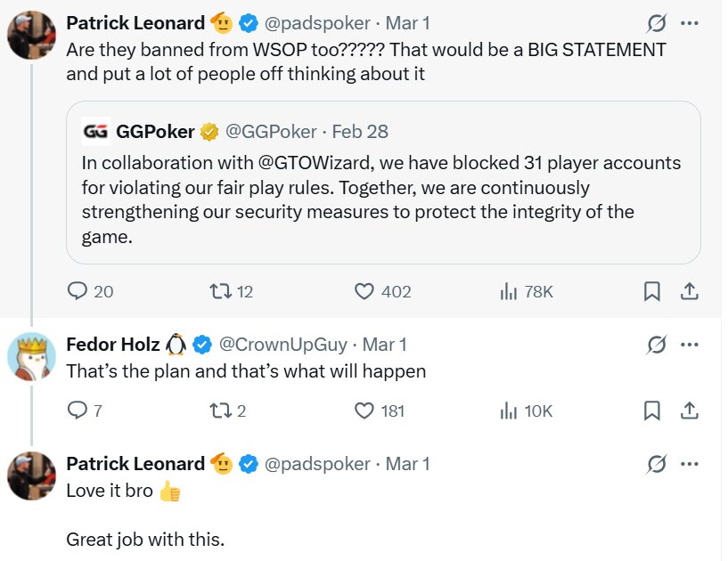
Task: Bookmark Fedor Holz's tweet
Action: click(651, 411)
